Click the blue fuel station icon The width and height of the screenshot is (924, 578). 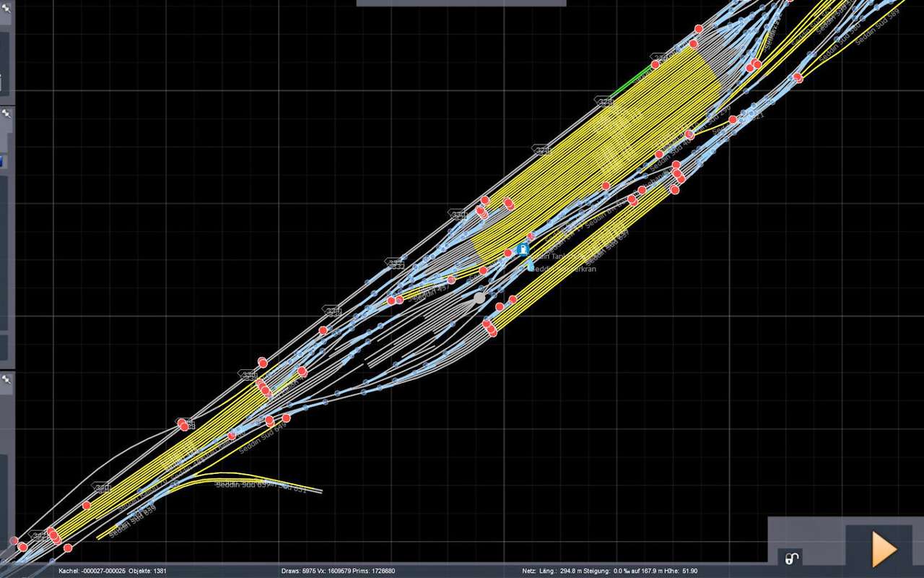(523, 249)
